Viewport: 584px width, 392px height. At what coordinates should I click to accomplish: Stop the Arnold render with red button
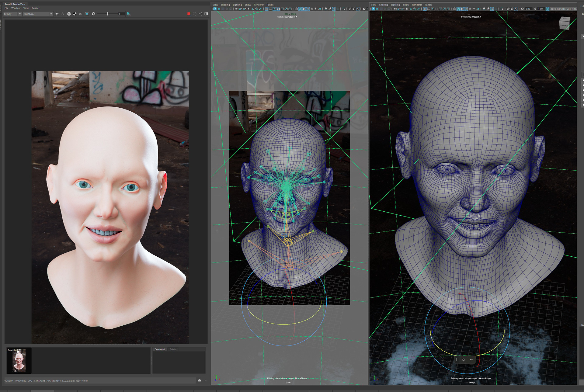[x=189, y=14]
